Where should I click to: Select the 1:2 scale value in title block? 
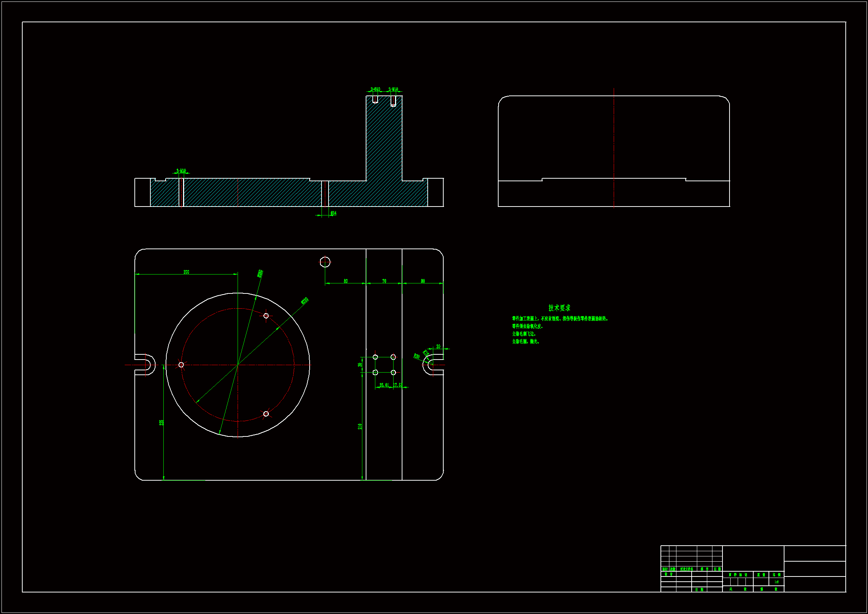pos(777,582)
